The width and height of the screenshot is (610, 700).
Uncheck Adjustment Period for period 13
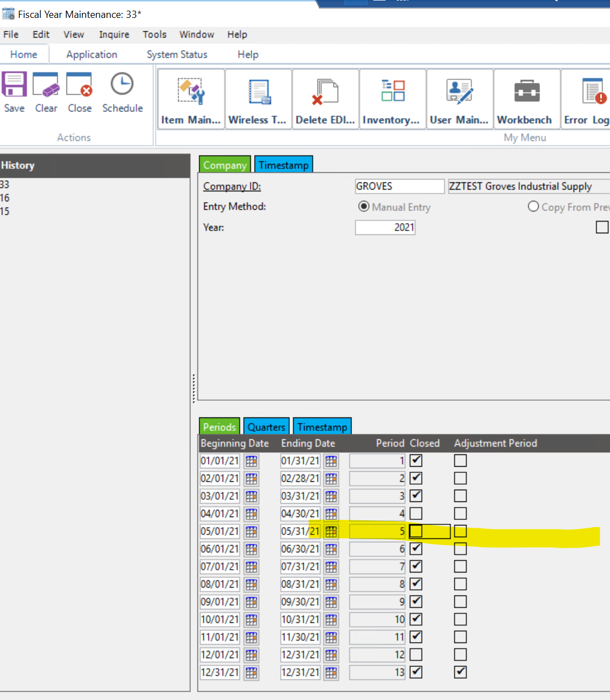461,672
